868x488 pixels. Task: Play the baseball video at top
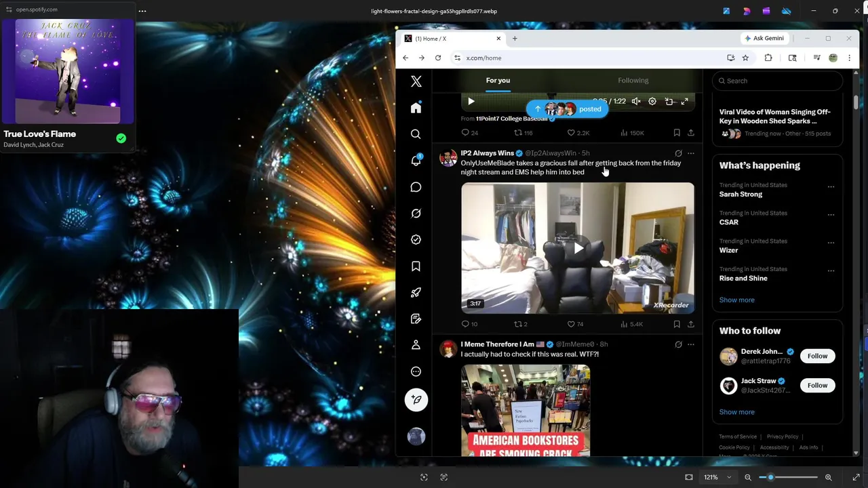click(471, 102)
